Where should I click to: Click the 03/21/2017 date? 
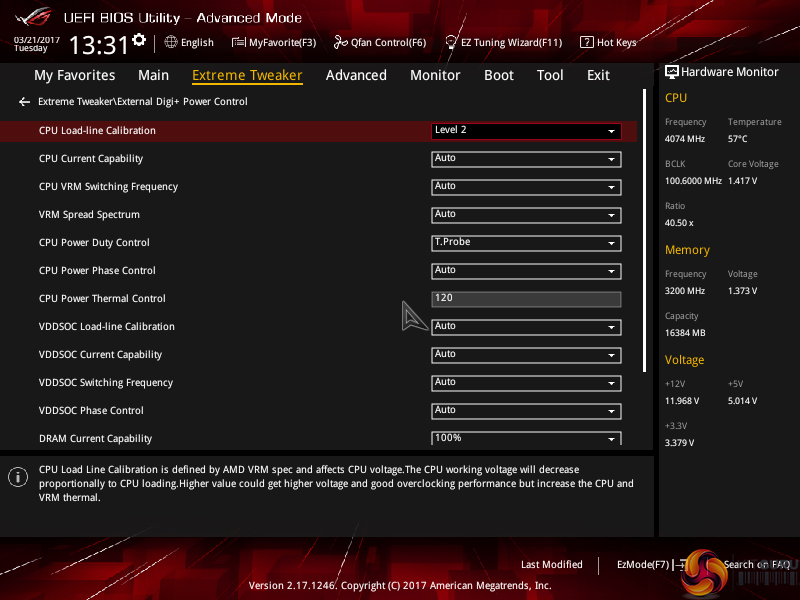[37, 40]
